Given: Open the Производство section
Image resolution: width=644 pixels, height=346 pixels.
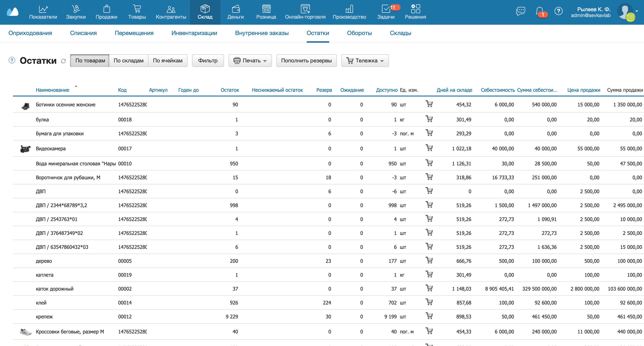Looking at the screenshot, I should pyautogui.click(x=349, y=12).
